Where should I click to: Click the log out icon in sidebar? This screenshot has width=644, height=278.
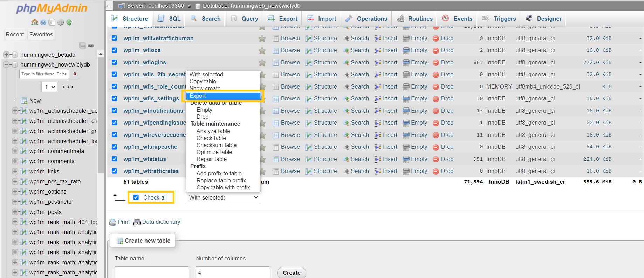[43, 22]
